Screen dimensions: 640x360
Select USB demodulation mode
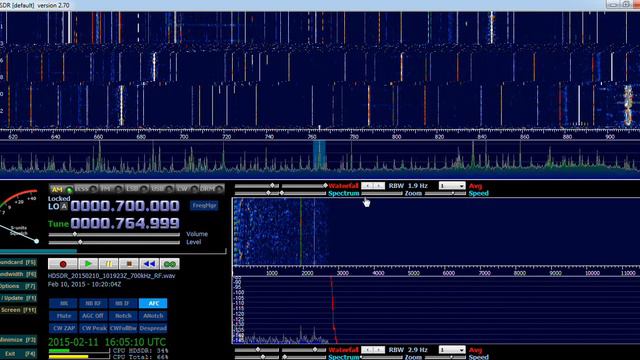[x=162, y=189]
